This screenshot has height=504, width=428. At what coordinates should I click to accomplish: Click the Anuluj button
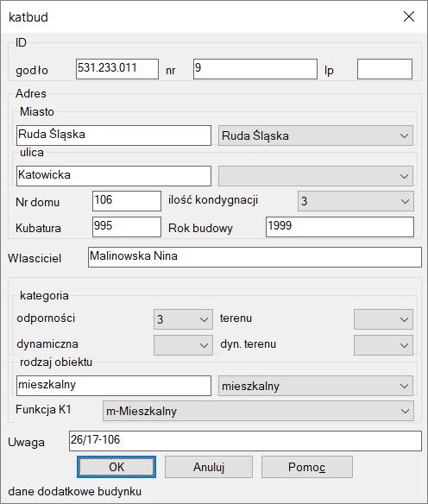click(209, 467)
